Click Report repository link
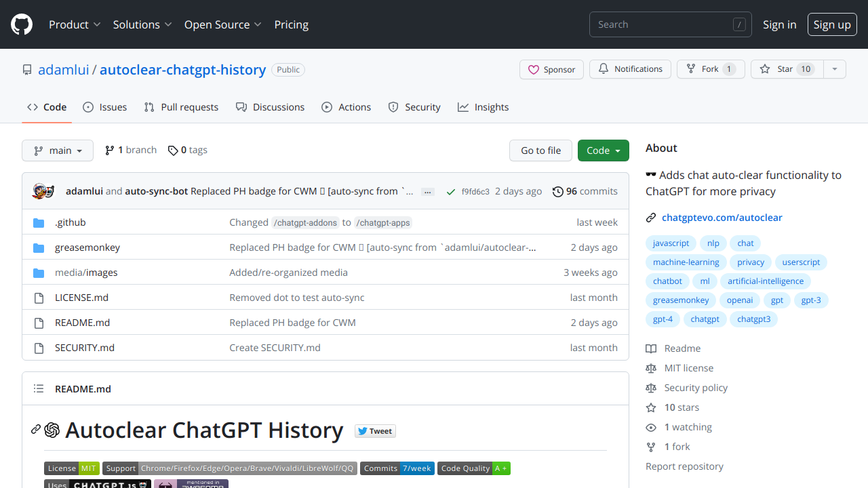This screenshot has height=488, width=868. pyautogui.click(x=684, y=466)
